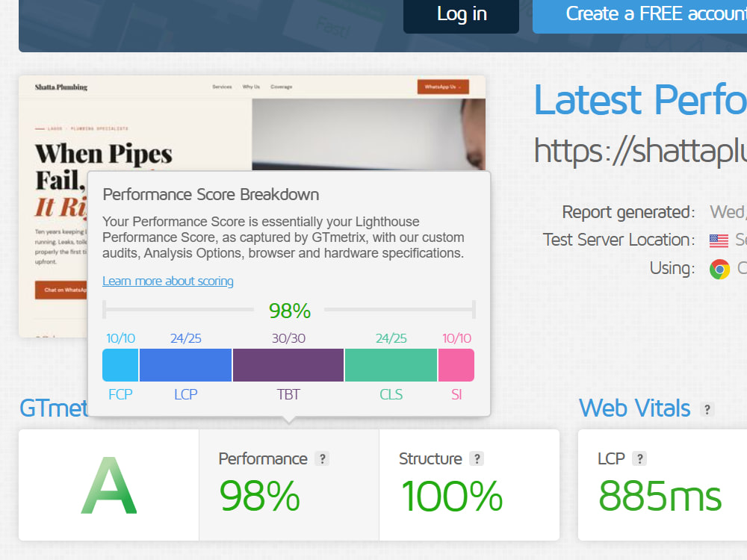Select the light blue FCP score bar
The width and height of the screenshot is (747, 560).
120,365
